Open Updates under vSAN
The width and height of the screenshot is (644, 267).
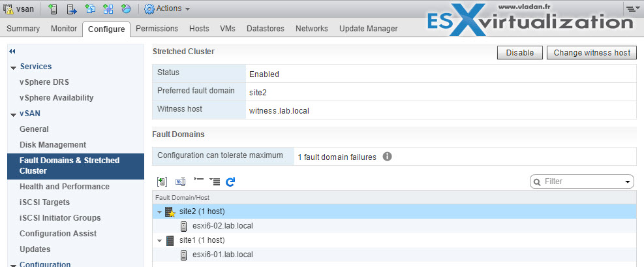point(35,249)
